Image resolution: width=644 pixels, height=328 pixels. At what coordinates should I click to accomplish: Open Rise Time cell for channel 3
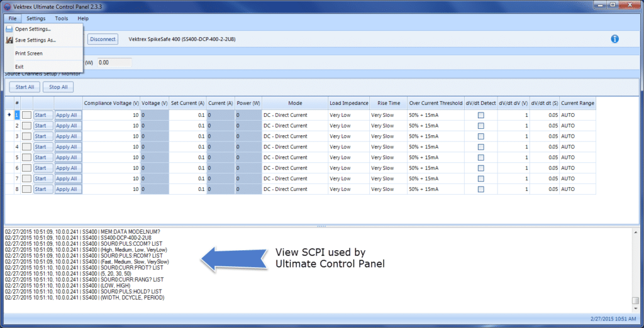[x=388, y=136]
